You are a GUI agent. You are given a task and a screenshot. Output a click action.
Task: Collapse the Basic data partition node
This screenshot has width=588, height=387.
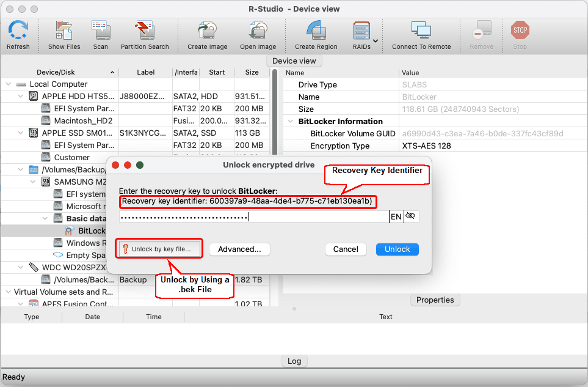point(45,218)
